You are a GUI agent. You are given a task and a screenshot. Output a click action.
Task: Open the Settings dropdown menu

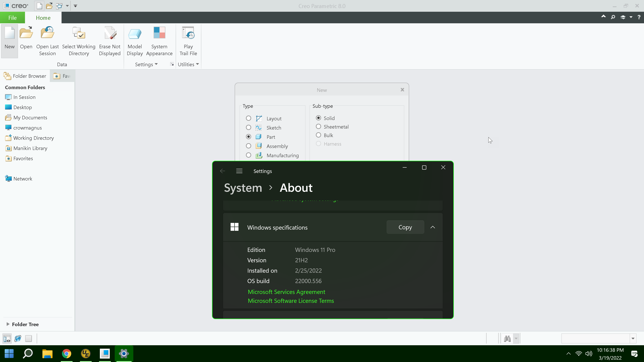(146, 64)
